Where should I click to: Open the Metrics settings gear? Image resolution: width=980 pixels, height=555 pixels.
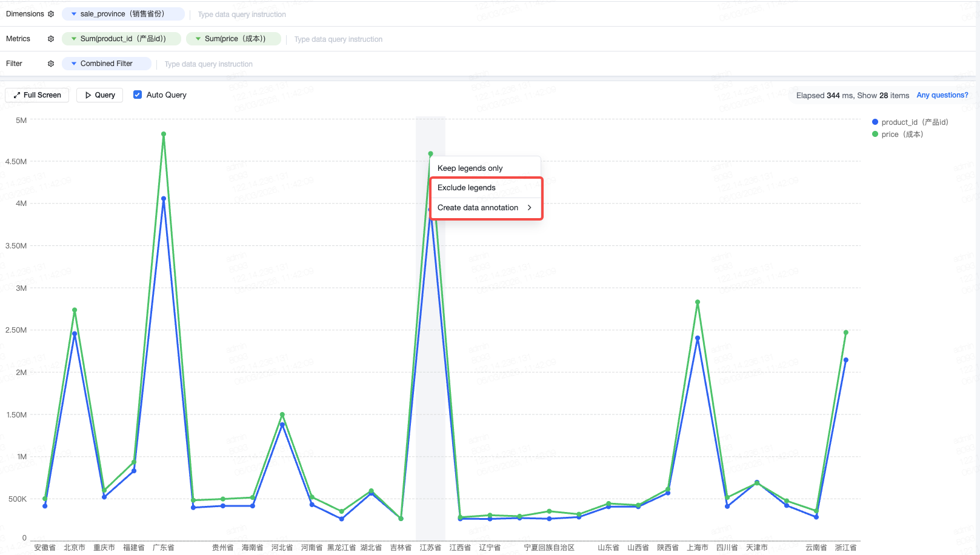[51, 39]
